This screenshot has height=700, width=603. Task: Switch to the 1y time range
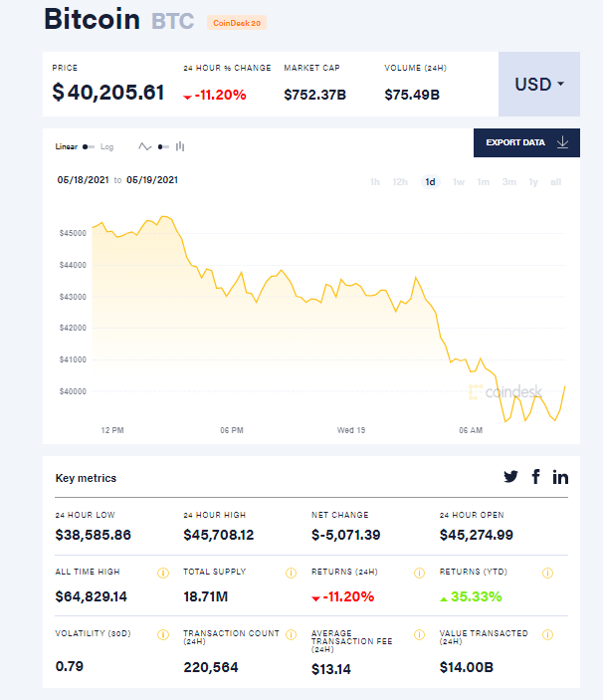coord(533,181)
